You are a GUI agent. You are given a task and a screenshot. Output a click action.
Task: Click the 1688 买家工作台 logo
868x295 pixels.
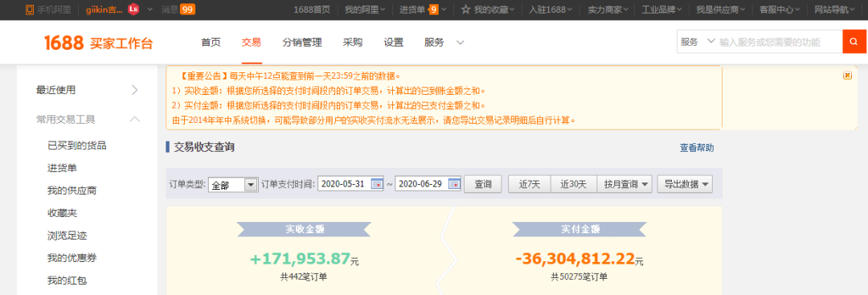point(99,43)
